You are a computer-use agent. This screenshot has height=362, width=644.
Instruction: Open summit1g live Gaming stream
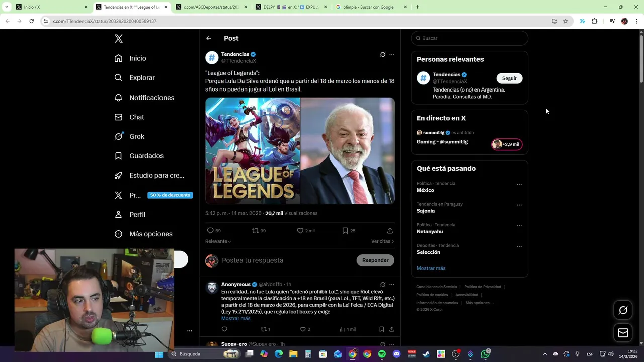point(442,142)
